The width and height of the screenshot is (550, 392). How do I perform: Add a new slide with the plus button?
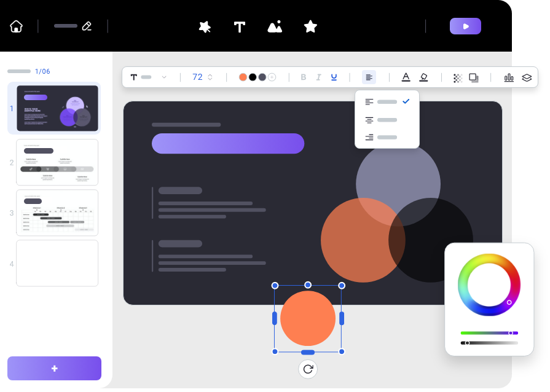pyautogui.click(x=54, y=368)
